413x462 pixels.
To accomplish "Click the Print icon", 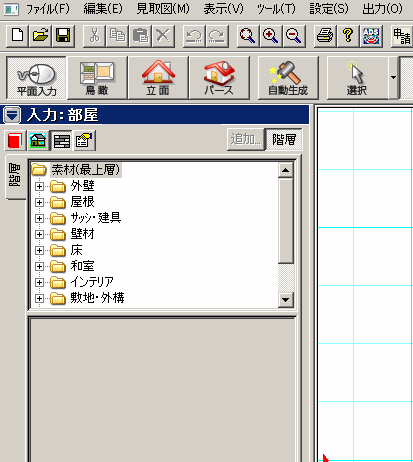I will point(325,35).
